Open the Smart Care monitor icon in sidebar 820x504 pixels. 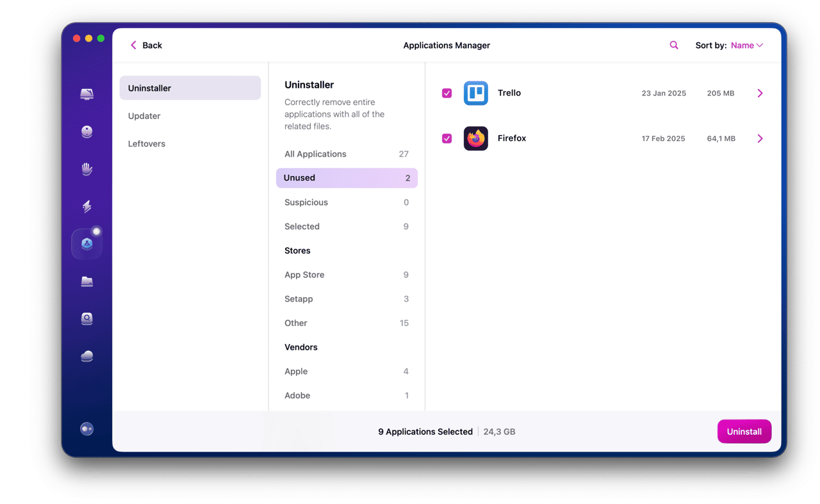pyautogui.click(x=87, y=94)
